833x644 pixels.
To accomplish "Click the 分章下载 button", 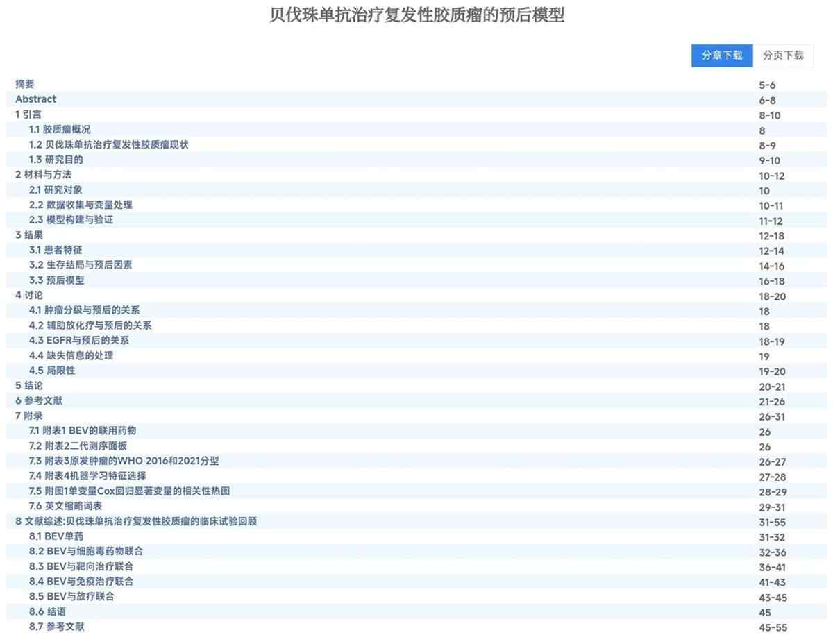I will coord(721,56).
